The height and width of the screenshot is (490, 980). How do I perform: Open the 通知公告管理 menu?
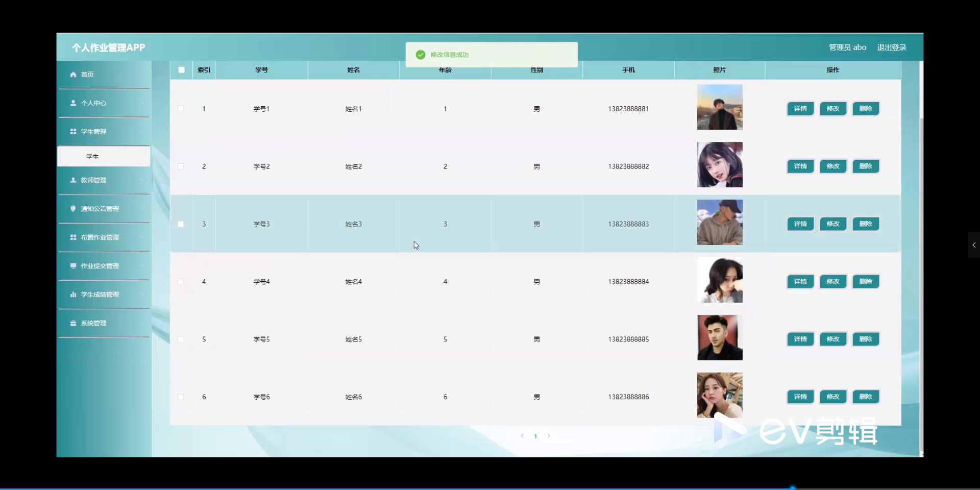coord(104,209)
